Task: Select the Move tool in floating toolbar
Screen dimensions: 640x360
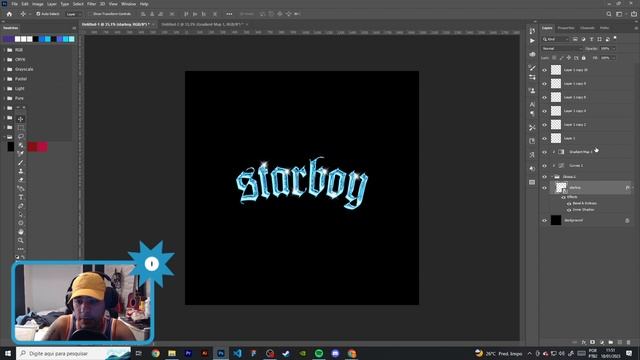Action: coord(20,119)
